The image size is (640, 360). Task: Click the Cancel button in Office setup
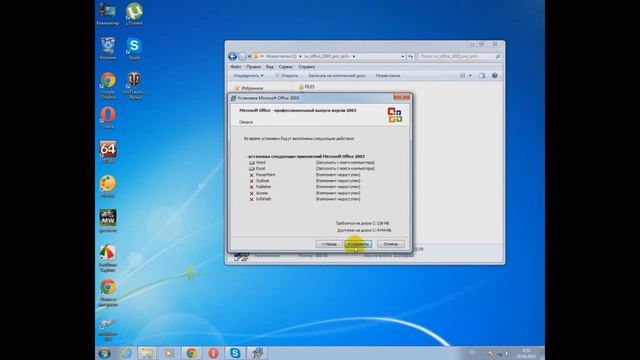click(391, 244)
